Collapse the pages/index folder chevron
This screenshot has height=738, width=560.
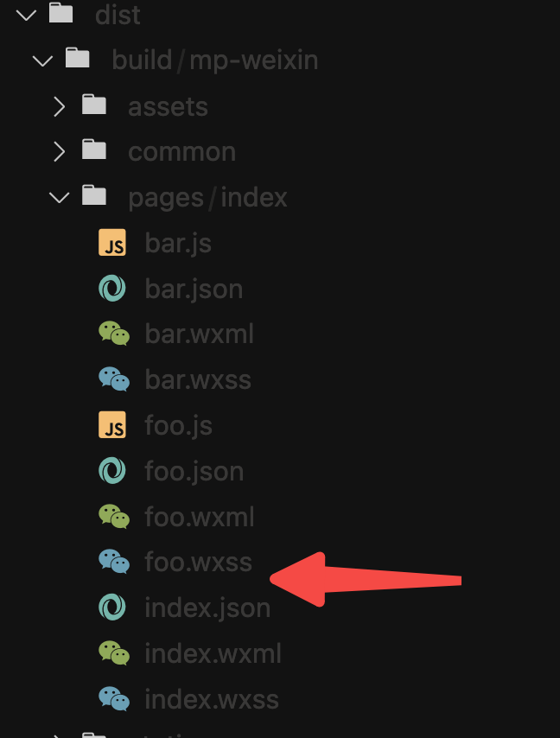60,197
